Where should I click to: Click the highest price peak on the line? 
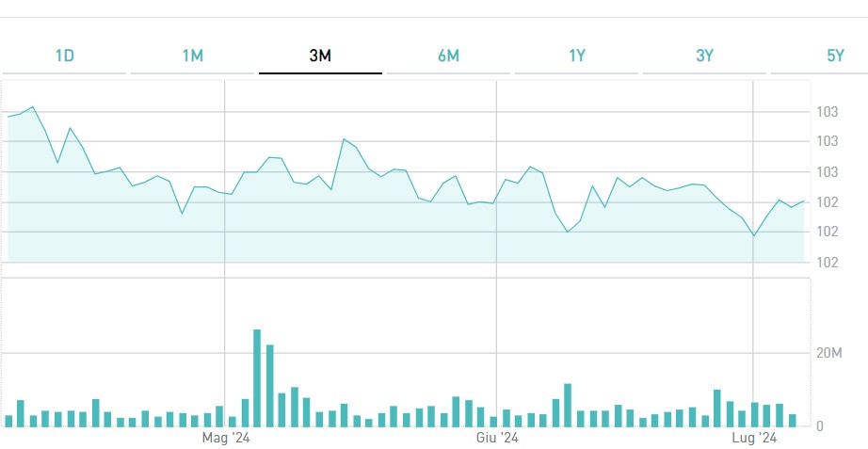point(33,107)
